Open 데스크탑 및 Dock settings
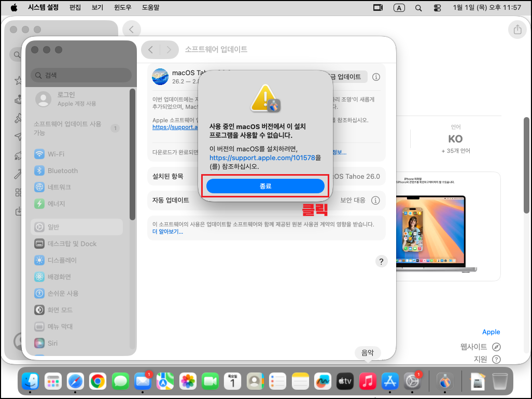The image size is (532, 399). coord(77,244)
